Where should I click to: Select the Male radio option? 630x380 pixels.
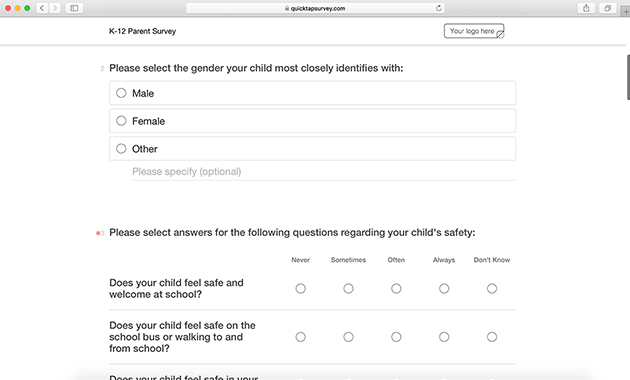point(121,93)
